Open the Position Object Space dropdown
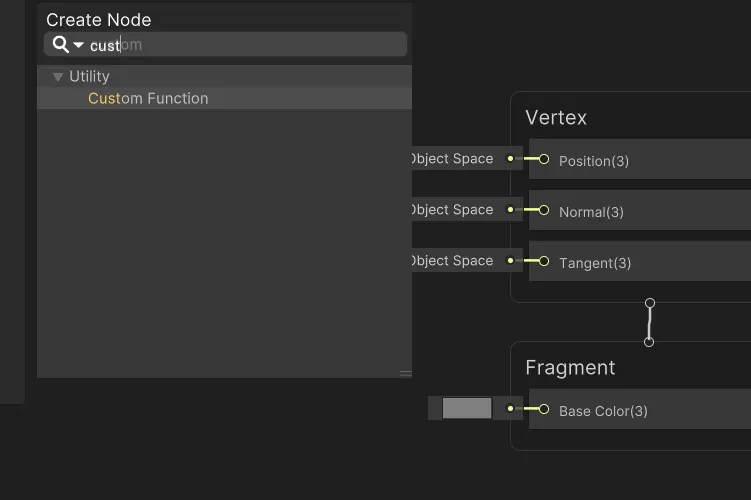Image resolution: width=751 pixels, height=500 pixels. pos(452,159)
